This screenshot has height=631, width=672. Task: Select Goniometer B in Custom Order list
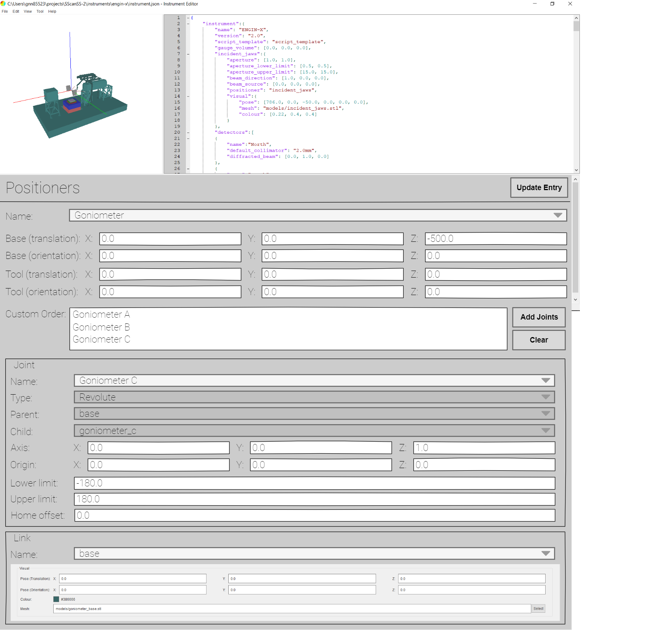[100, 327]
